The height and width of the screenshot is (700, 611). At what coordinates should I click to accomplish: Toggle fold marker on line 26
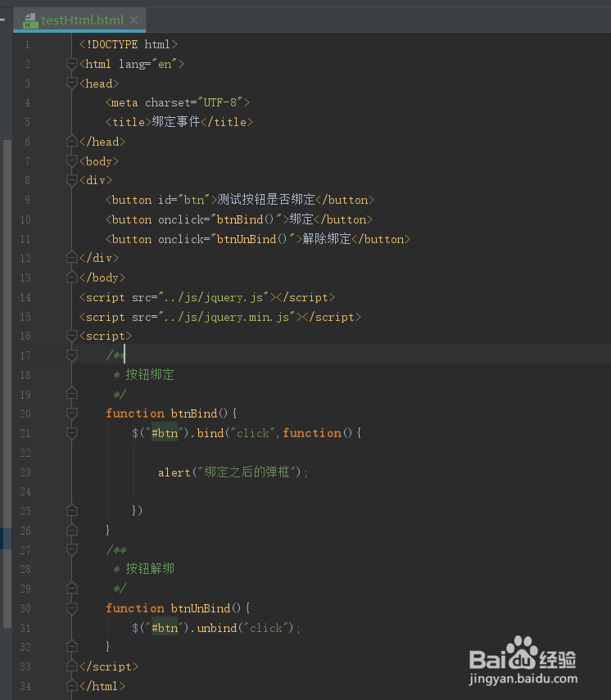click(x=71, y=530)
